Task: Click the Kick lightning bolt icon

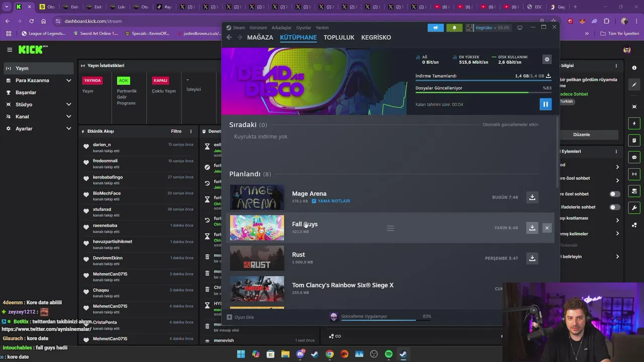Action: [x=634, y=124]
